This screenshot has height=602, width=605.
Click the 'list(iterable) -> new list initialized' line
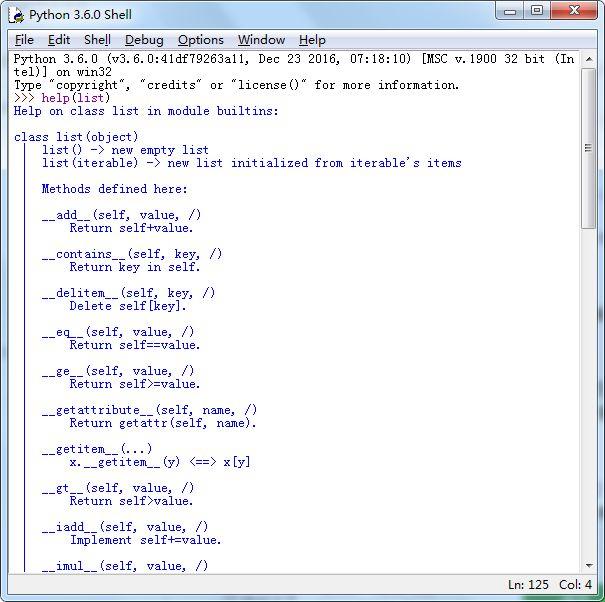pyautogui.click(x=252, y=163)
